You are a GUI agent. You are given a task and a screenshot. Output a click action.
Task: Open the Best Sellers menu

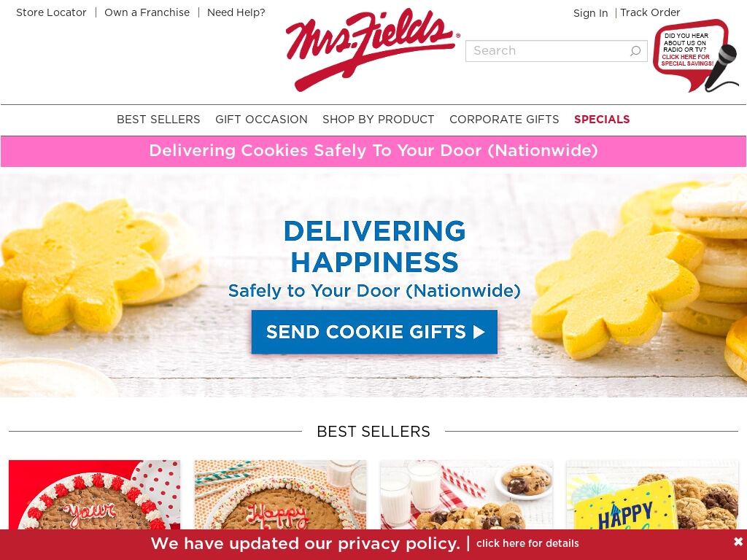tap(158, 120)
